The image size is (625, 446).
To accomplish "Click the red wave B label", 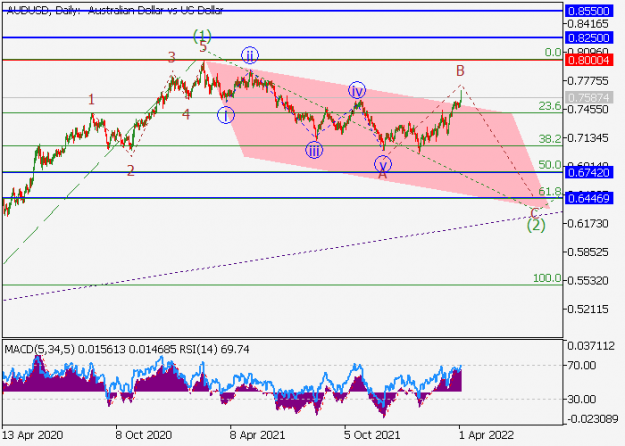I will click(x=460, y=71).
